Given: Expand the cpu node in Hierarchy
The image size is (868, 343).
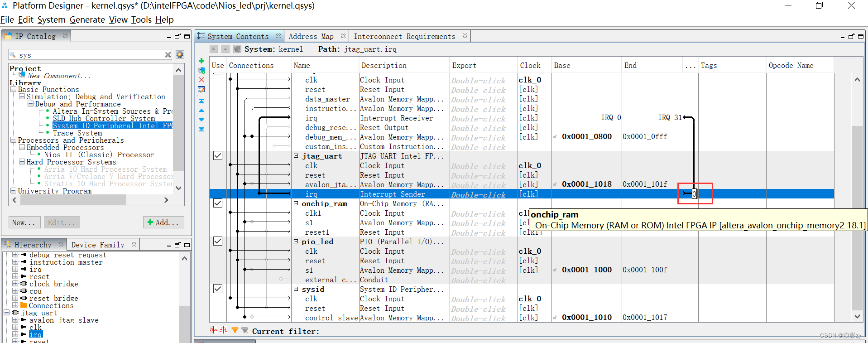Looking at the screenshot, I should click(15, 291).
